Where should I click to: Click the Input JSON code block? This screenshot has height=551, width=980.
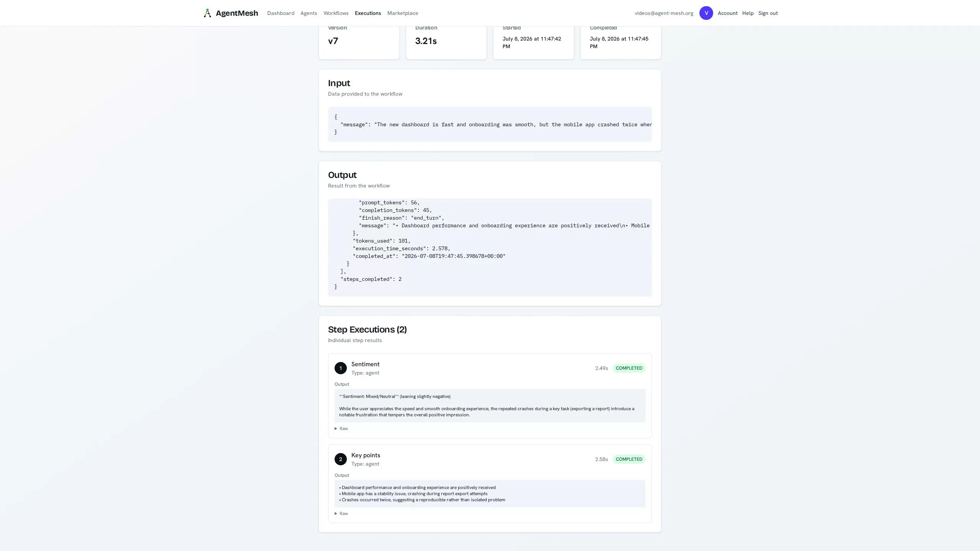(490, 124)
